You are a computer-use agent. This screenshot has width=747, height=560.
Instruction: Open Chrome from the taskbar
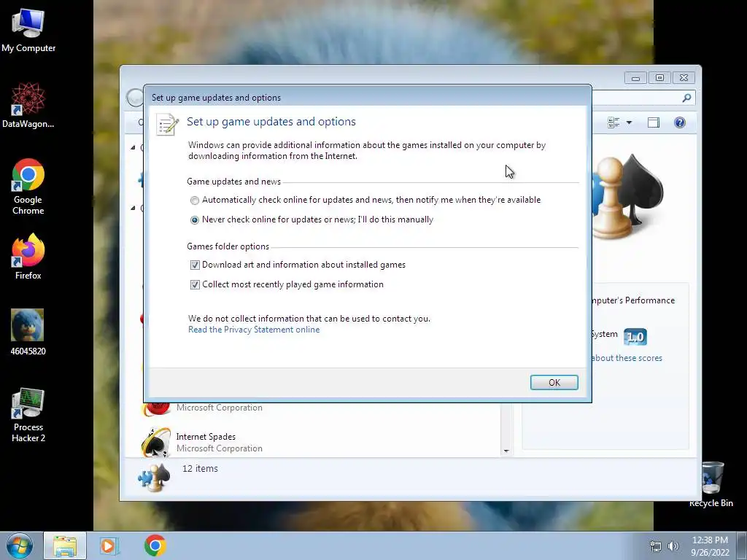point(155,545)
